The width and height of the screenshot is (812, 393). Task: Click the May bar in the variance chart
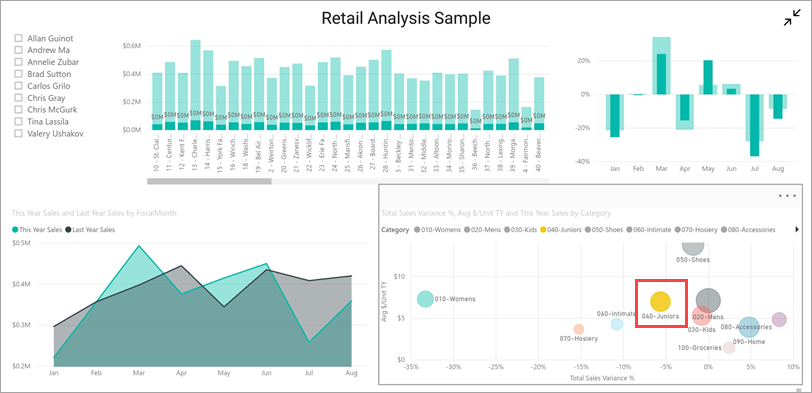pos(708,77)
